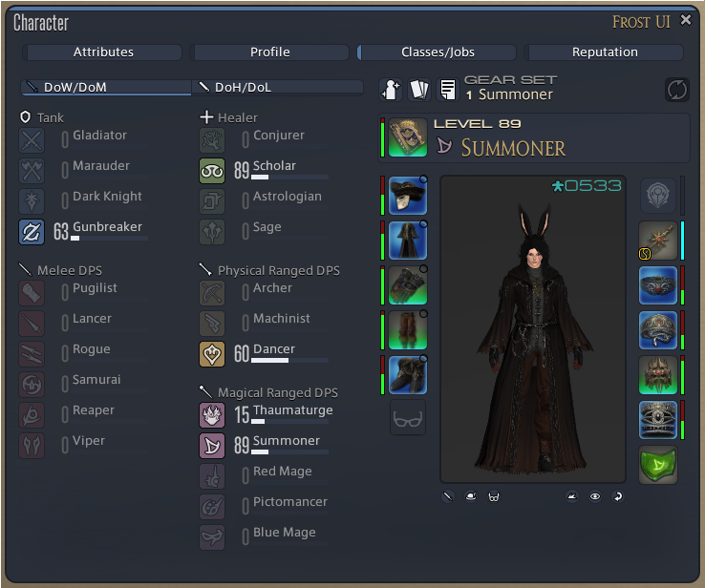This screenshot has width=705, height=588.
Task: Click the equipped main hand grimoire slot
Action: pyautogui.click(x=407, y=137)
